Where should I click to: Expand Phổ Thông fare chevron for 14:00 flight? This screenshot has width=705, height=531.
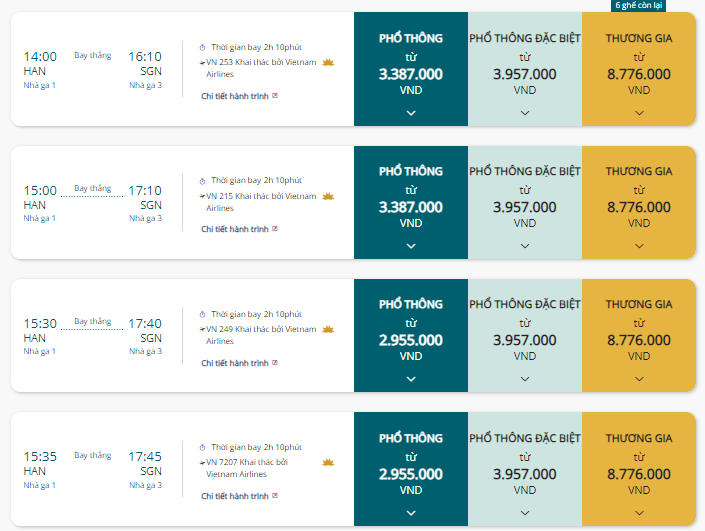tap(411, 113)
